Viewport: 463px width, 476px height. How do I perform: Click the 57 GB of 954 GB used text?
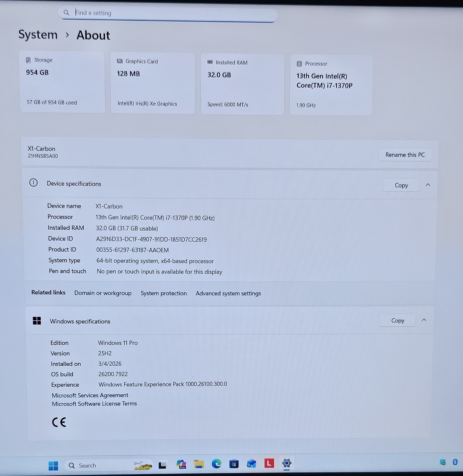pos(52,102)
